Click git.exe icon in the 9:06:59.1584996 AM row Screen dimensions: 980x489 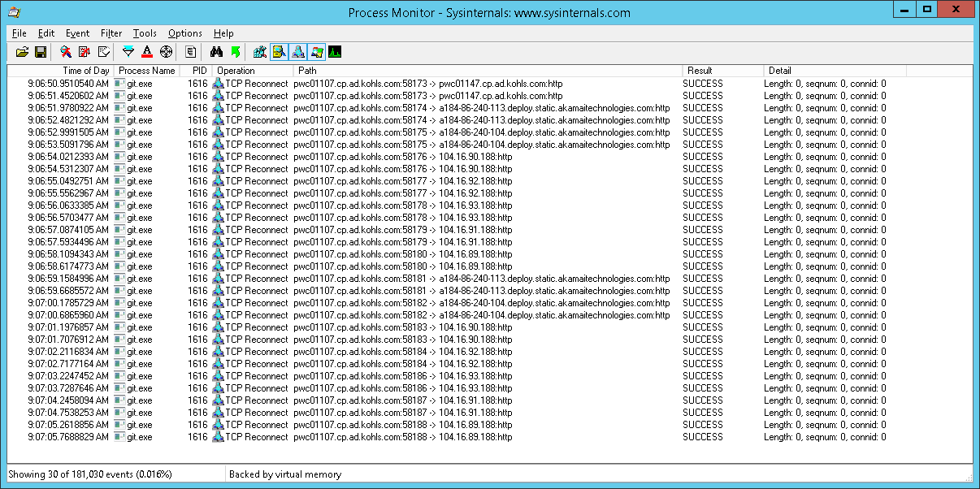point(119,279)
